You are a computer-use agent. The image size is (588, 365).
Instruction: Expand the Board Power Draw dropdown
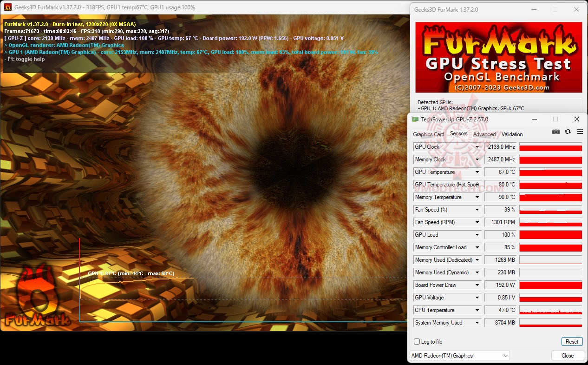[x=477, y=285]
